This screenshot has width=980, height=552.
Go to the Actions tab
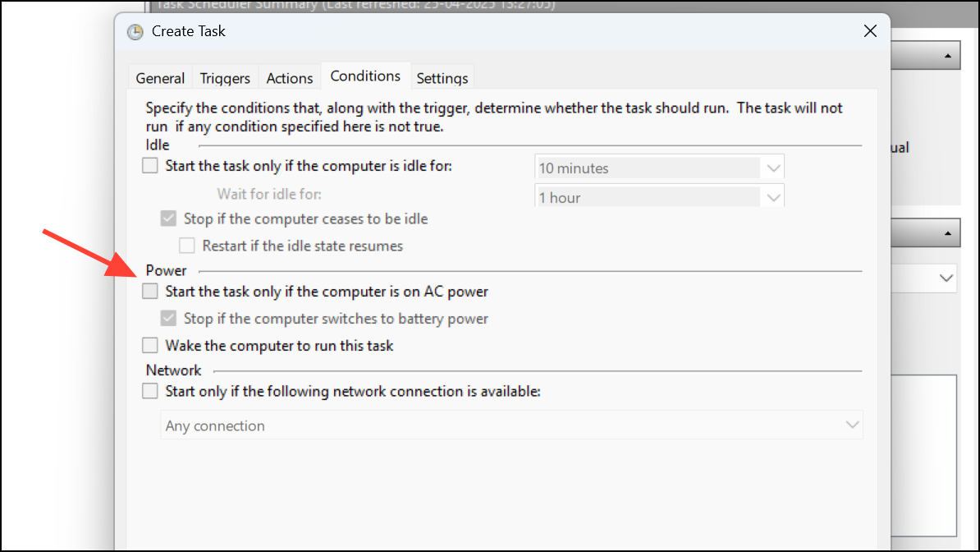(290, 78)
